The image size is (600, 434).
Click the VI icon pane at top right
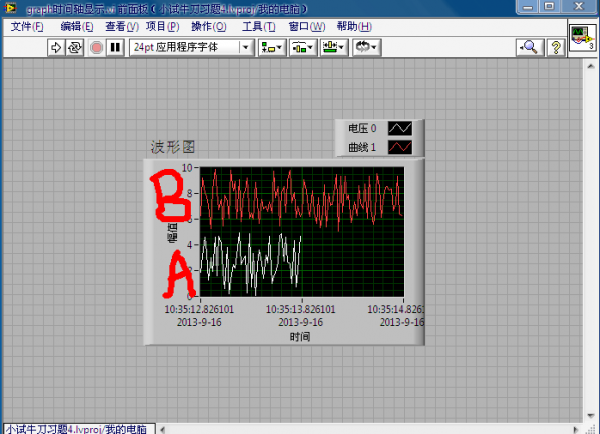(582, 38)
